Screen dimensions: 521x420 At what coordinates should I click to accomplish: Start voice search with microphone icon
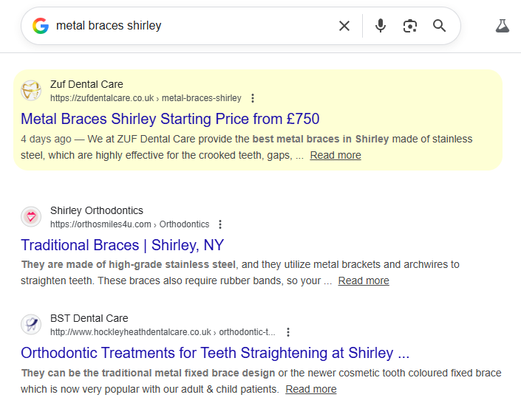381,26
